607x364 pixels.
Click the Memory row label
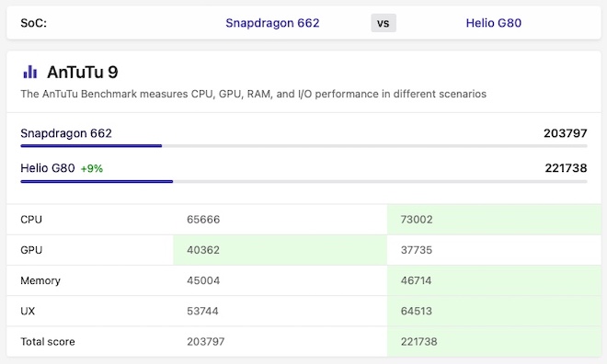(x=40, y=280)
